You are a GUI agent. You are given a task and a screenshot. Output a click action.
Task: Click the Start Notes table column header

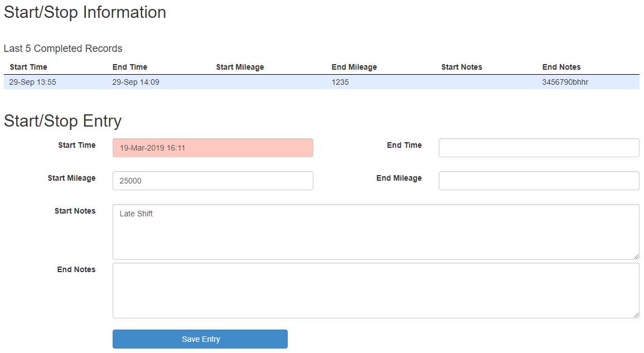[462, 67]
